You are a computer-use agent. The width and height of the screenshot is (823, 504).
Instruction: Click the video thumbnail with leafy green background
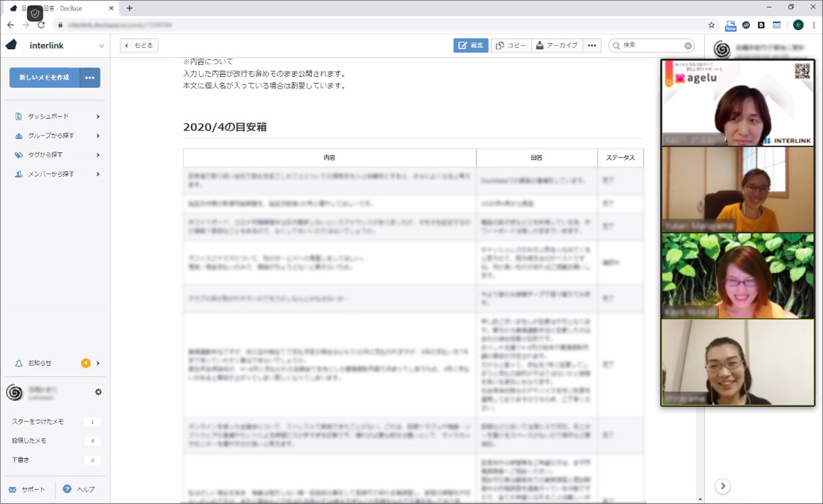coord(738,275)
